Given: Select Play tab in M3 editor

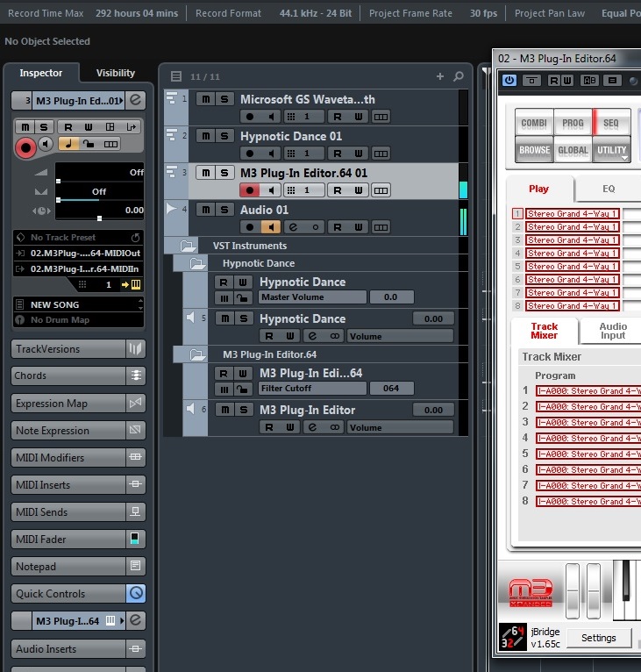Looking at the screenshot, I should 538,189.
